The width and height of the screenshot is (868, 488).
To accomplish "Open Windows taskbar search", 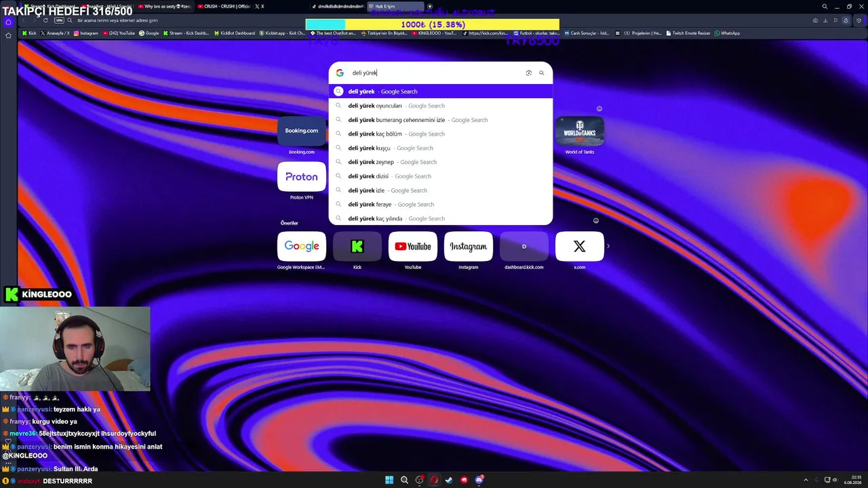I will coord(404,480).
